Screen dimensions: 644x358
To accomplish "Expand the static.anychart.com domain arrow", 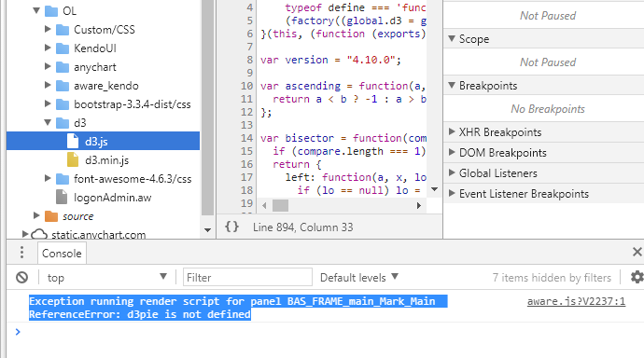I will click(x=25, y=234).
